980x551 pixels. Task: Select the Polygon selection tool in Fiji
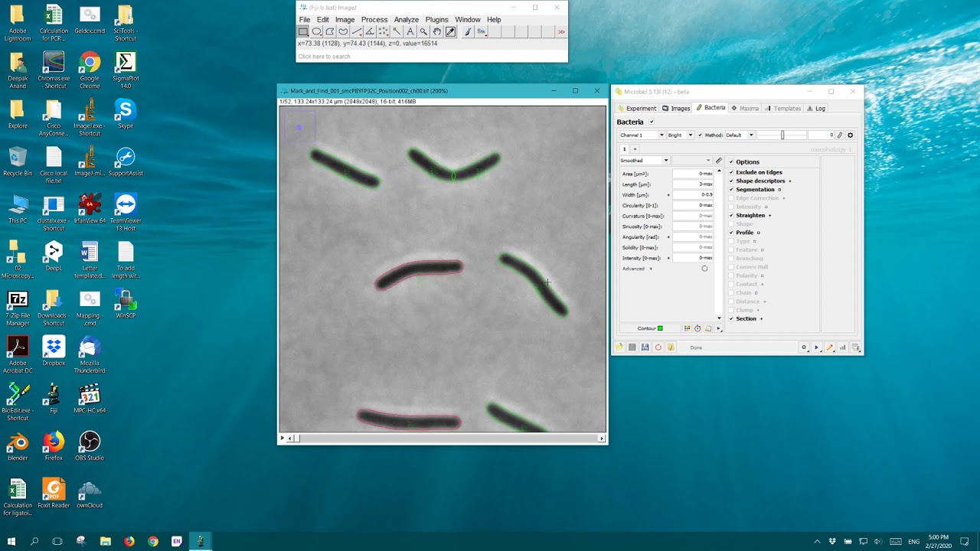tap(330, 31)
